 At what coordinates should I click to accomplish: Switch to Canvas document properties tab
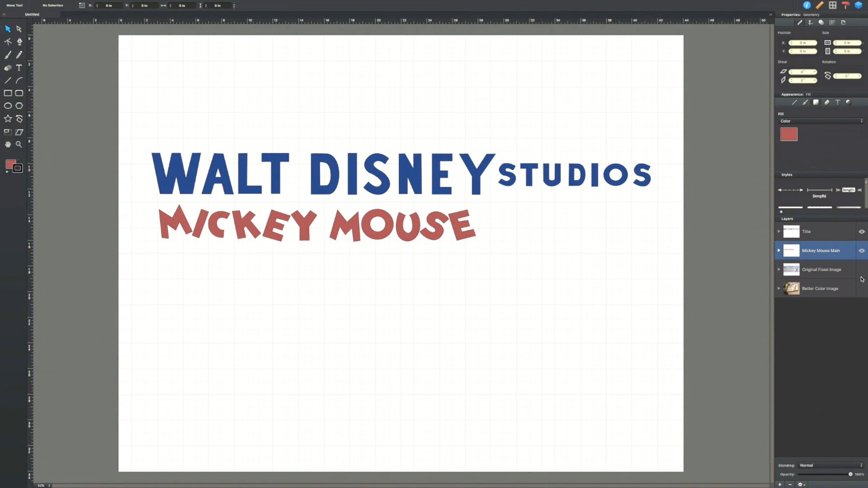(843, 22)
